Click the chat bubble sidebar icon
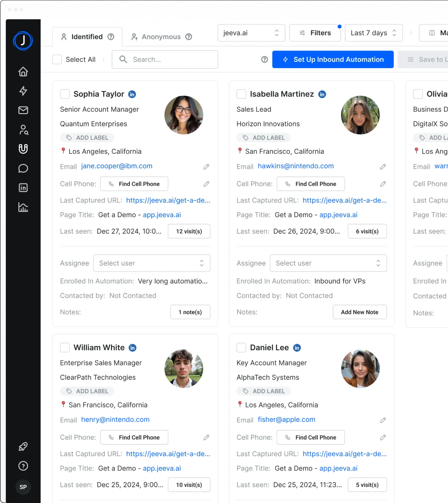The image size is (448, 503). [x=23, y=168]
